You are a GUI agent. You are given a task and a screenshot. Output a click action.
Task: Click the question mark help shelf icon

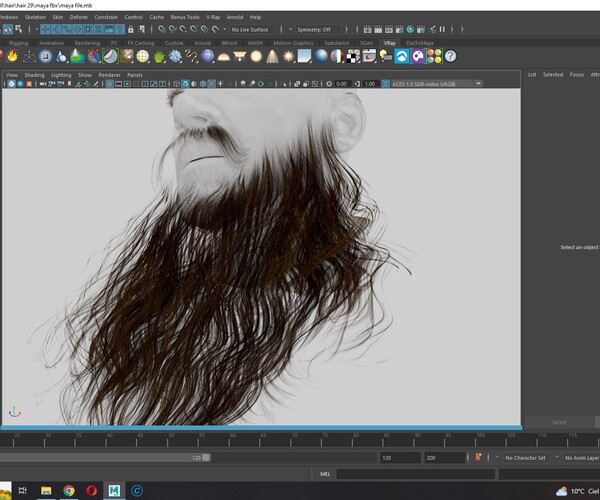(x=451, y=56)
